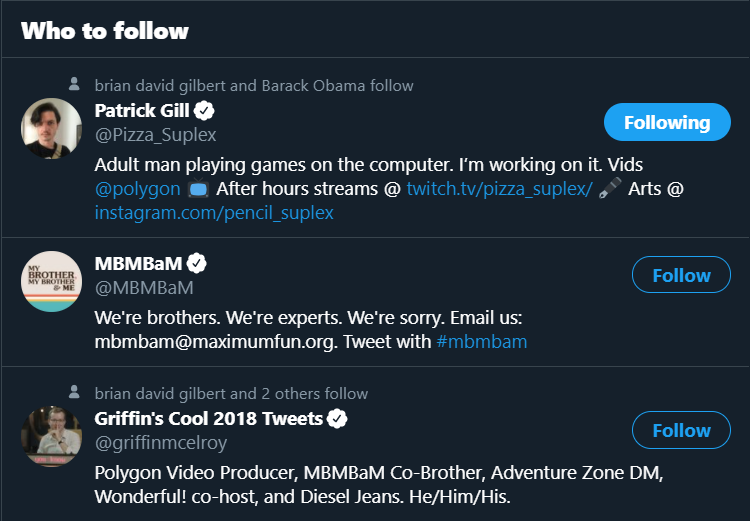Click the @Pizza_Suplex handle
The image size is (750, 521).
pyautogui.click(x=155, y=134)
